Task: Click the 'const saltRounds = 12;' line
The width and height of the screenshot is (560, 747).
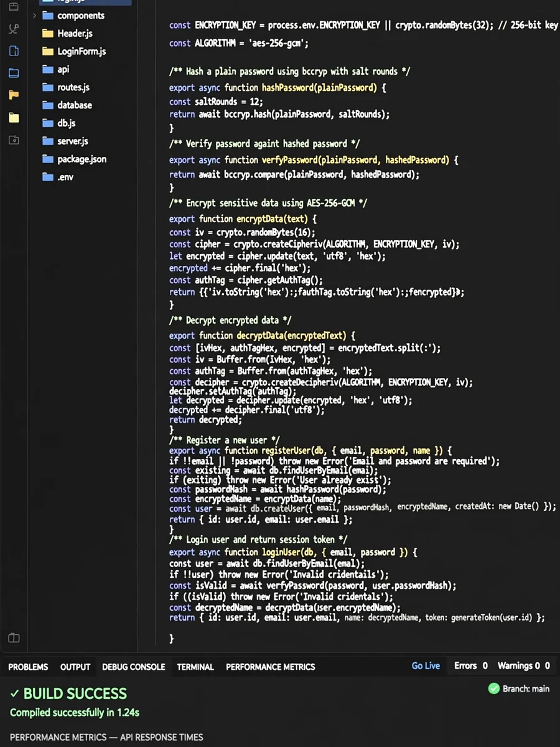Action: tap(217, 102)
